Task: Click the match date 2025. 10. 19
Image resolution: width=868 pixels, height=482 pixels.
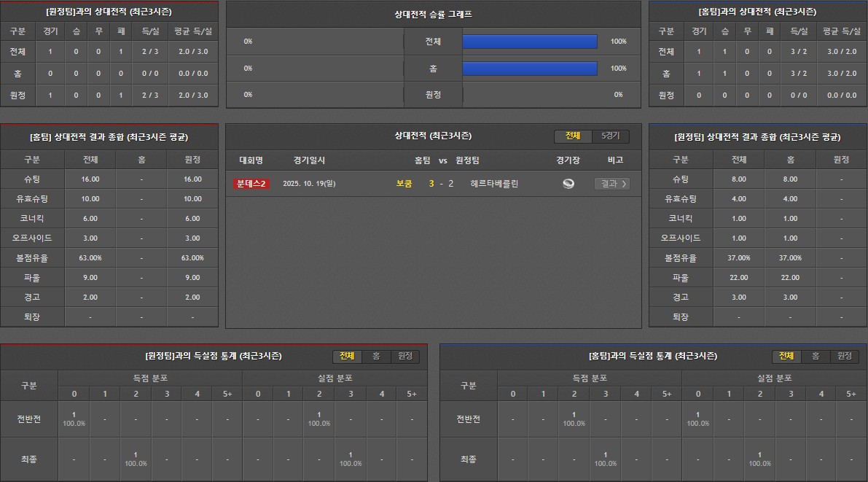Action: [309, 184]
